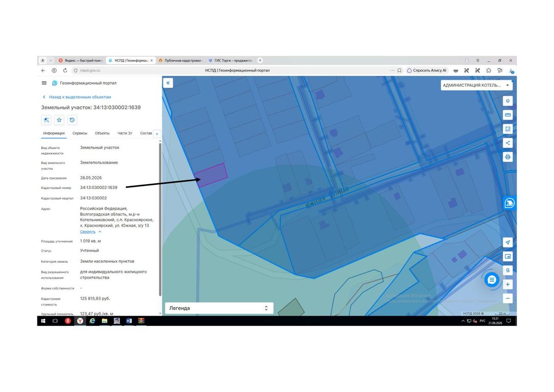Show more tabs arrow after Состав

157,134
